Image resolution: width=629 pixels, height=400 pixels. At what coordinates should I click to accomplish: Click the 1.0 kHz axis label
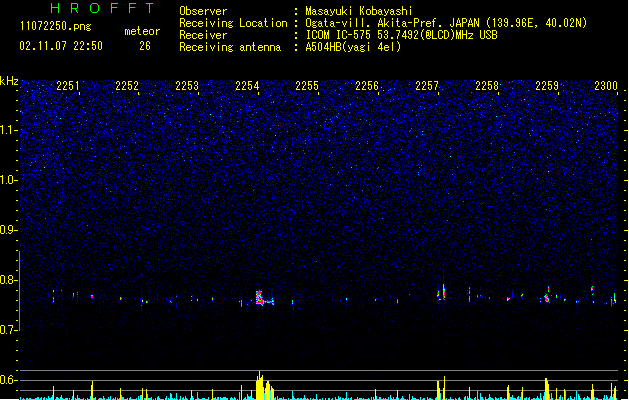tap(8, 180)
